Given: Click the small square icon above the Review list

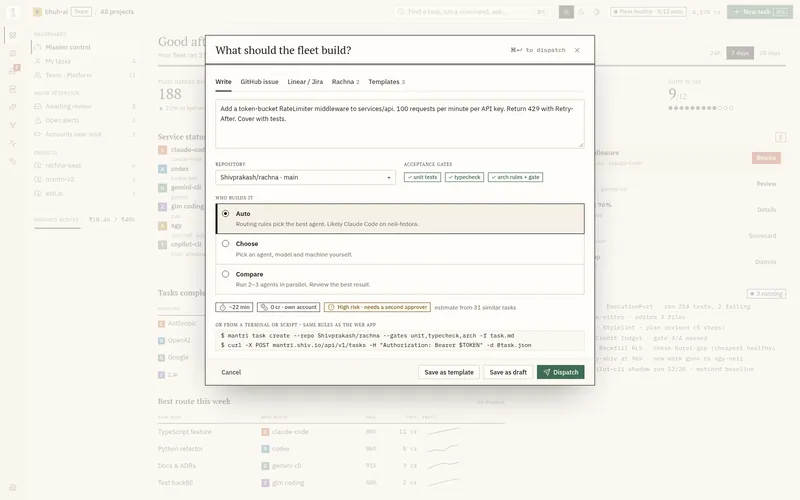Looking at the screenshot, I should point(780,137).
